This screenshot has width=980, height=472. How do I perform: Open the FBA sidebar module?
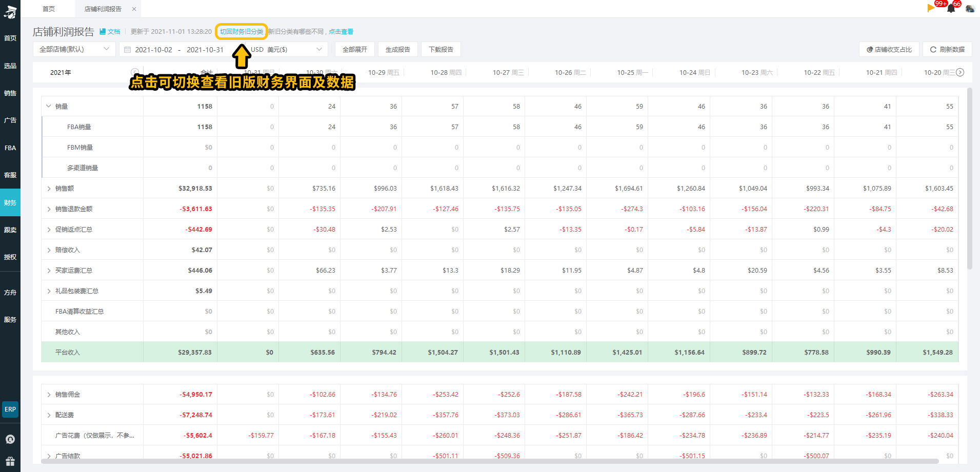(x=10, y=148)
